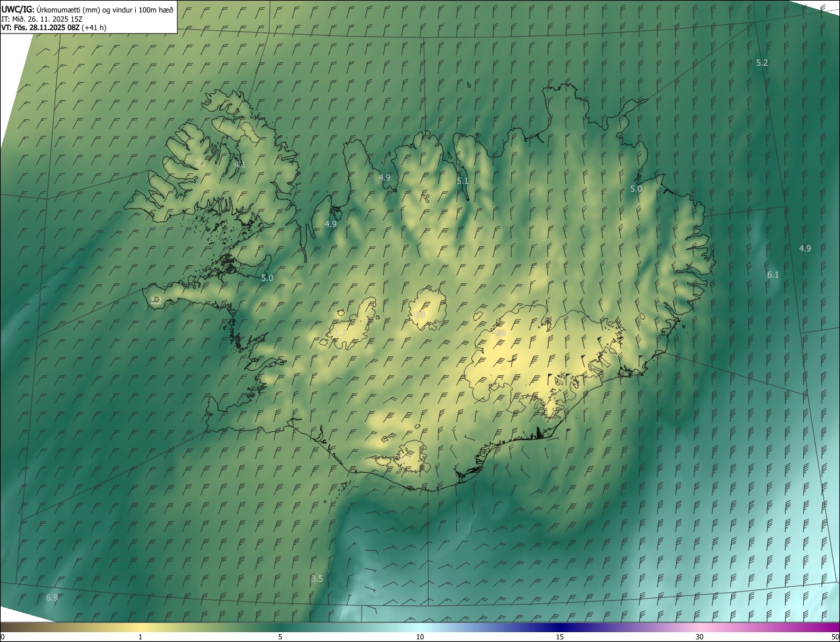Click the yellow colorbar section above tick 1
840x642 pixels.
click(140, 627)
